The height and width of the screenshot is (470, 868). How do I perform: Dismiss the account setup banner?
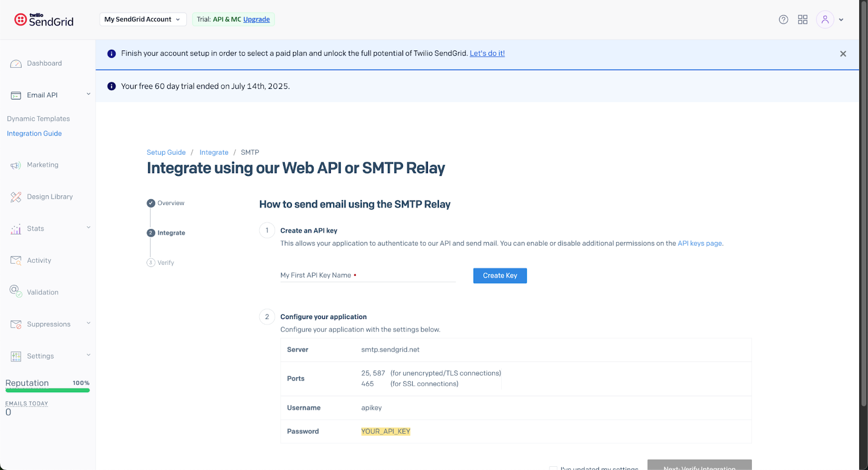tap(843, 54)
